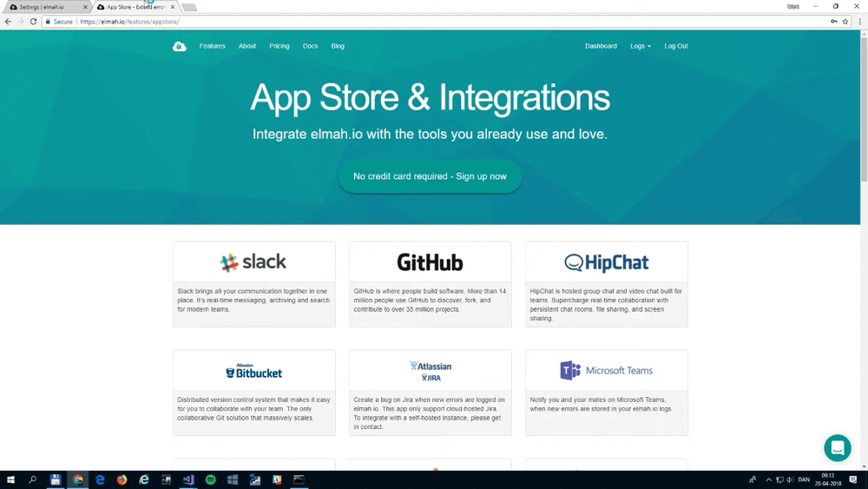Viewport: 868px width, 489px height.
Task: Open the Slack integration logo card
Action: point(253,262)
